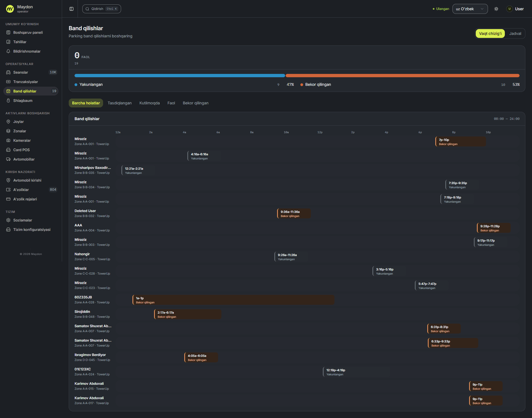Open the Avtomobillar vehicle icon

tap(8, 159)
